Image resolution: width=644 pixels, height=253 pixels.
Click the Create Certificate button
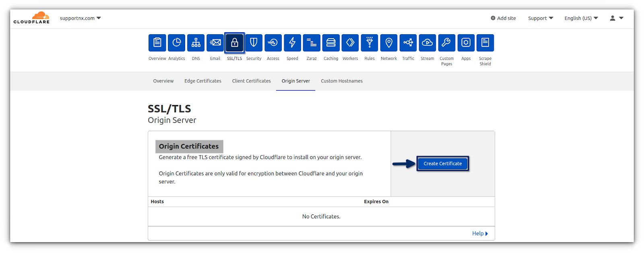[443, 164]
